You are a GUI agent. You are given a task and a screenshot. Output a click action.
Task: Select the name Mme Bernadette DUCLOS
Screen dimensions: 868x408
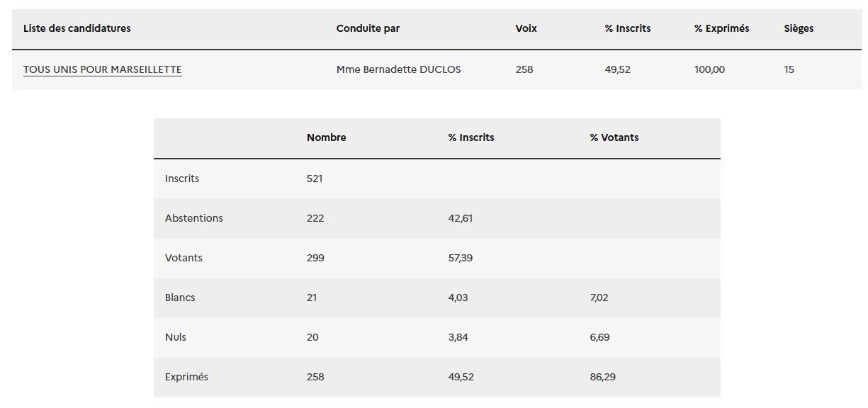[398, 69]
